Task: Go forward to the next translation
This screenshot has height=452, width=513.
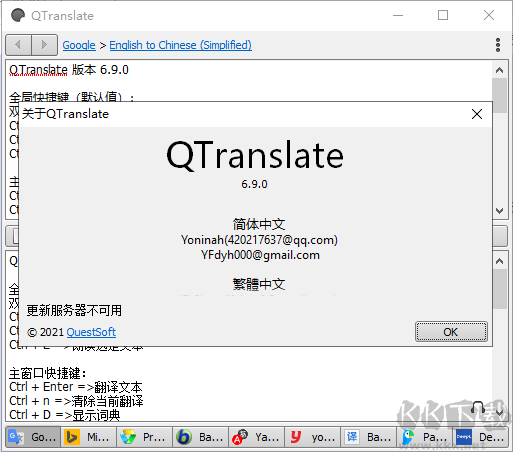Action: 44,45
